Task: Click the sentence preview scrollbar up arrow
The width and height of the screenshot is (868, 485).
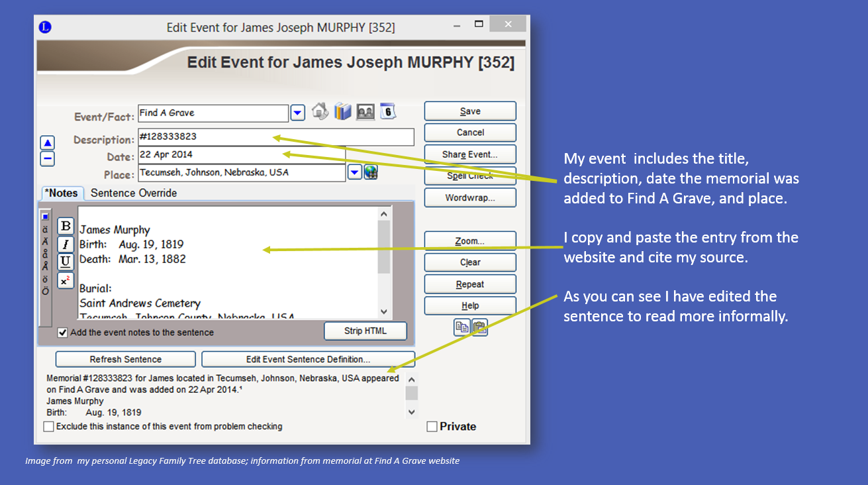Action: 412,380
